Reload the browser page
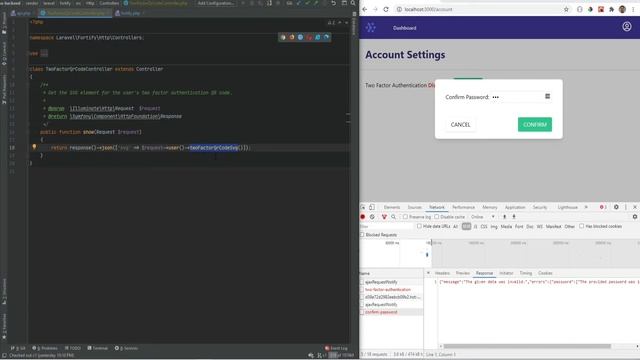640x360 pixels. click(386, 9)
